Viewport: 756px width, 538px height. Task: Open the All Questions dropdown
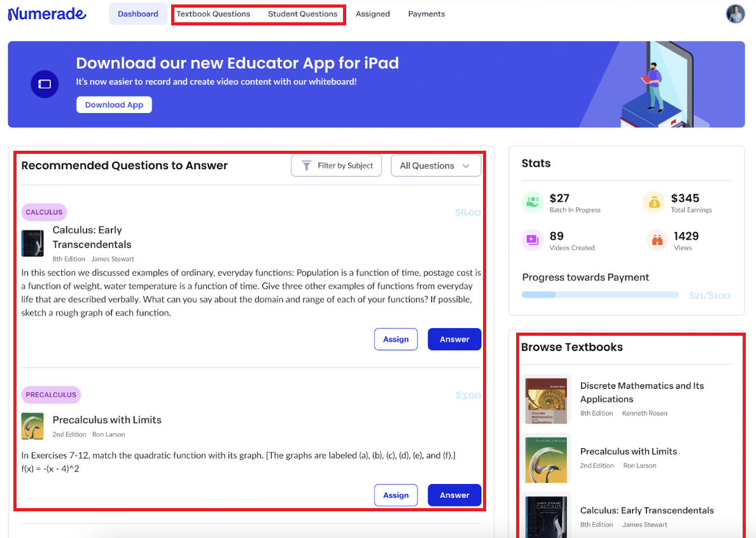click(436, 165)
